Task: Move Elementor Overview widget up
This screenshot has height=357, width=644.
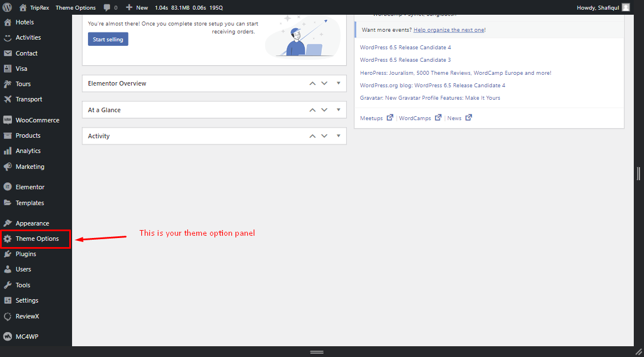Action: pyautogui.click(x=313, y=83)
